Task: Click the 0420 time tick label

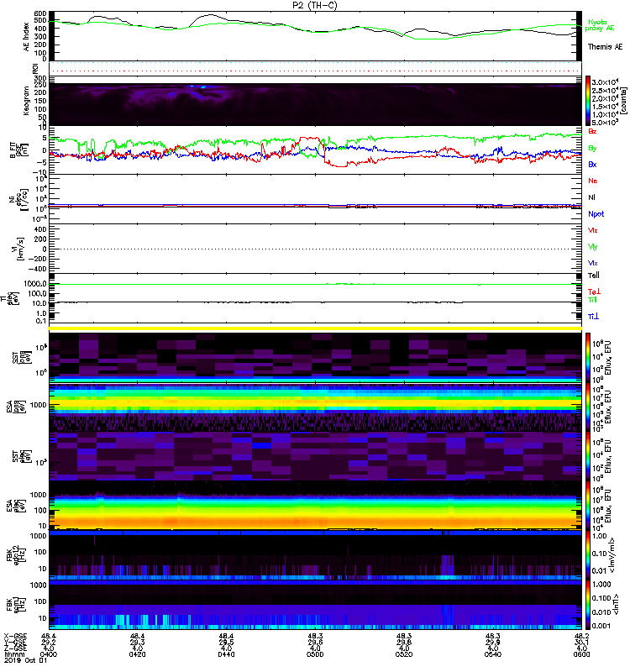Action: 137,654
